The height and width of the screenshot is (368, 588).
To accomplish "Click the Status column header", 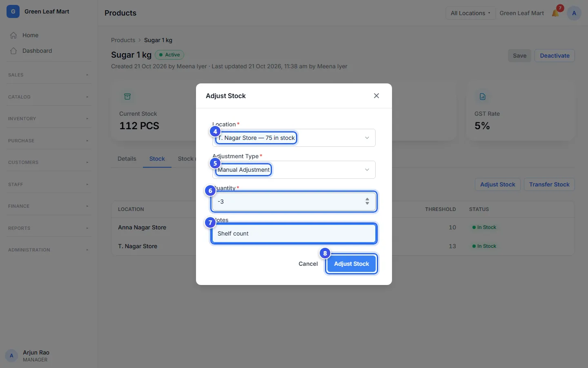I will pyautogui.click(x=479, y=209).
